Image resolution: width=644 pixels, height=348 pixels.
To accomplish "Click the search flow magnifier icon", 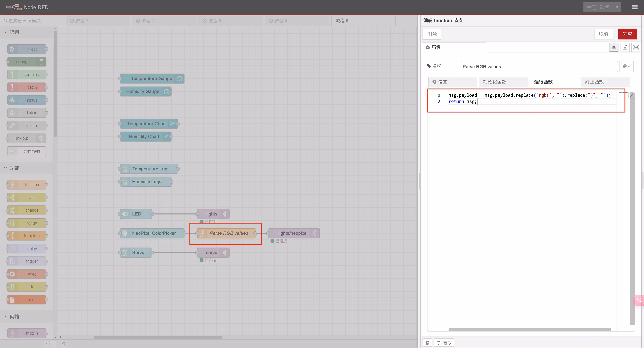I will coord(64,344).
